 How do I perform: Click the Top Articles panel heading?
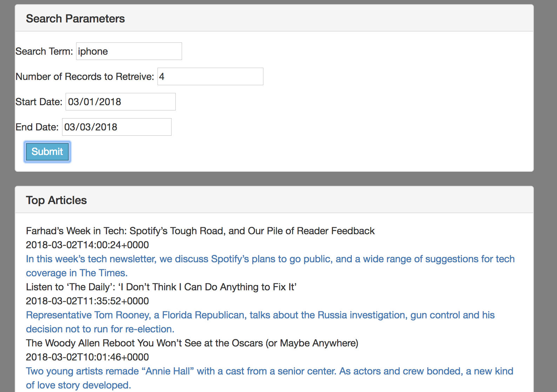(x=56, y=200)
